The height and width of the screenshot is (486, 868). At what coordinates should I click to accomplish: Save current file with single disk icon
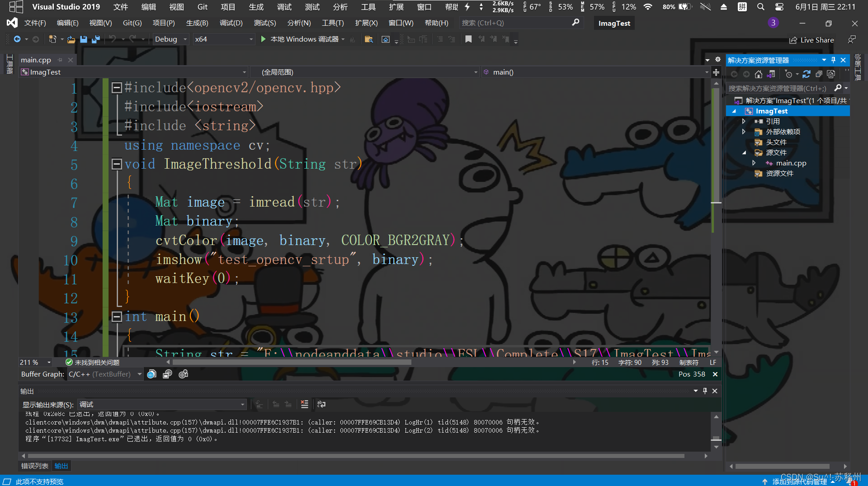point(84,39)
